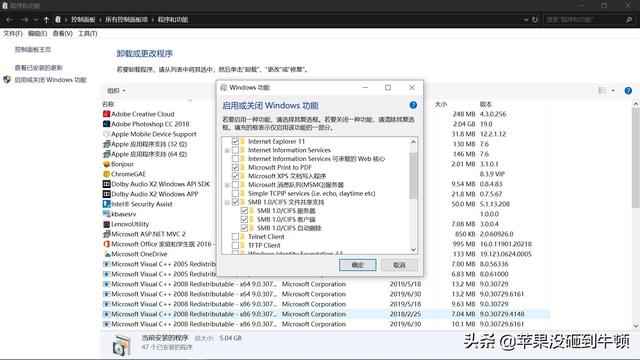This screenshot has height=360, width=640.
Task: Click the Apple 应用程序支持 (32 位) icon
Action: (x=107, y=144)
